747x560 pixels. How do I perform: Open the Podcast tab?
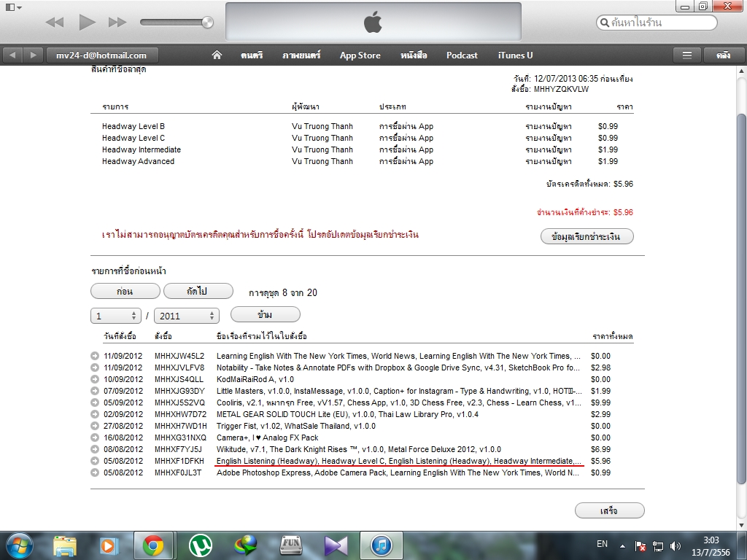pos(462,55)
